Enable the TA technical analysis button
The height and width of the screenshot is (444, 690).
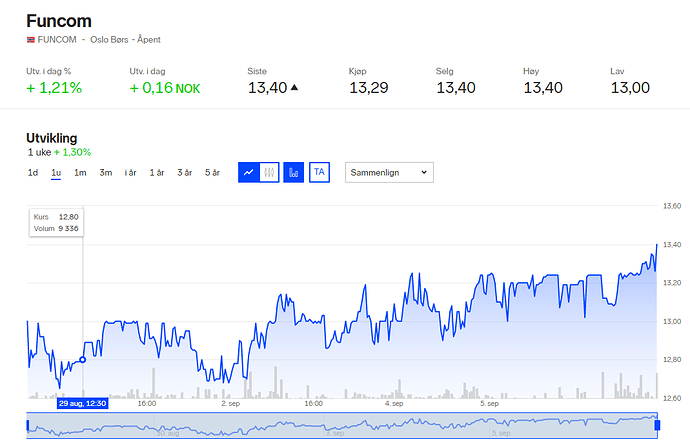[x=319, y=172]
